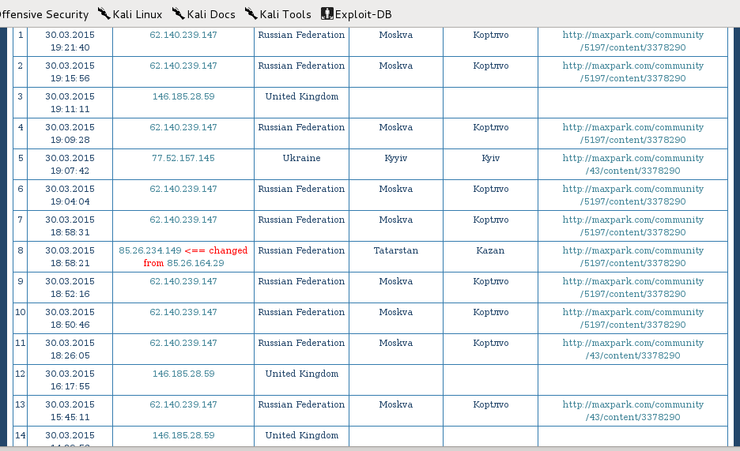Open the Kali Docs bookmark icon

178,15
